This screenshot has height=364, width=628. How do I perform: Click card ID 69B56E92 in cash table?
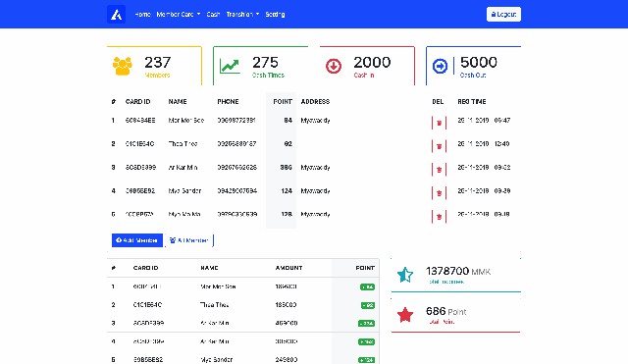pos(148,360)
